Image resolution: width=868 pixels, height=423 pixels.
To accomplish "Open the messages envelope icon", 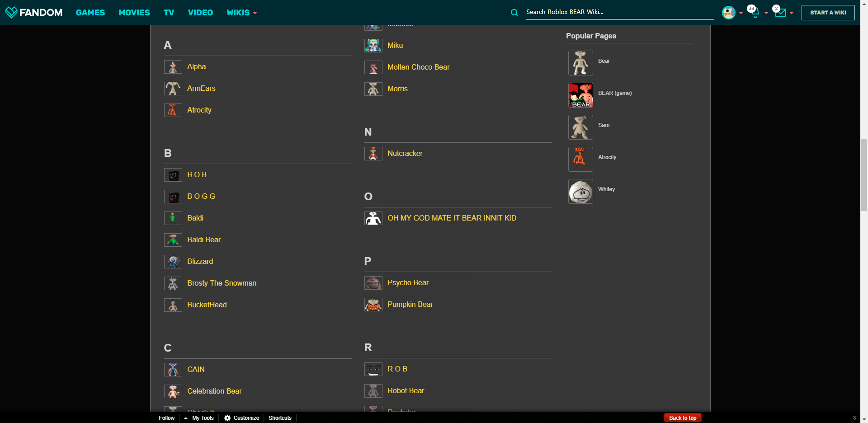I will [x=780, y=13].
